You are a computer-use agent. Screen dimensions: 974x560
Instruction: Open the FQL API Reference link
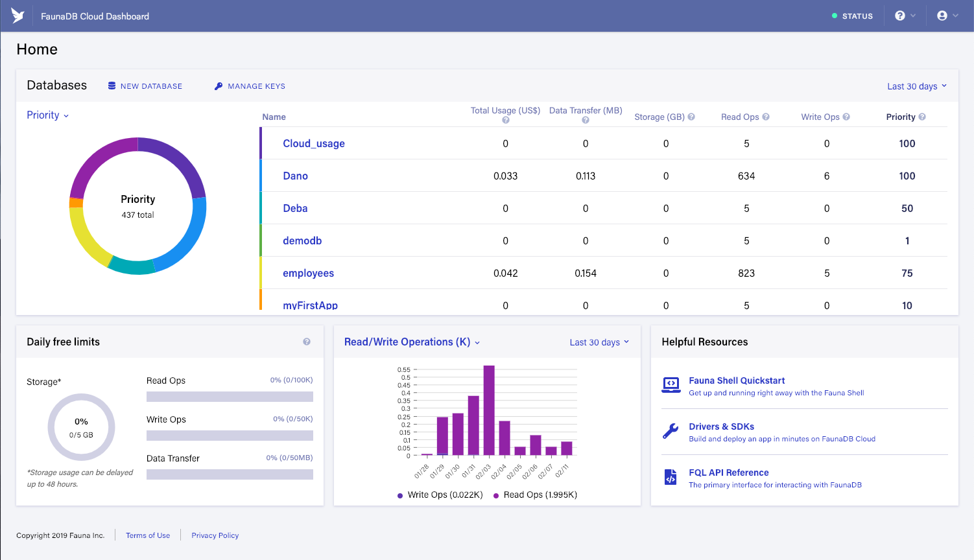tap(728, 472)
